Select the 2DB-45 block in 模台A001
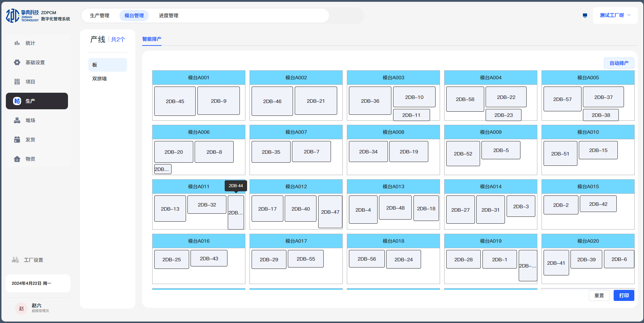The image size is (644, 323). 175,101
